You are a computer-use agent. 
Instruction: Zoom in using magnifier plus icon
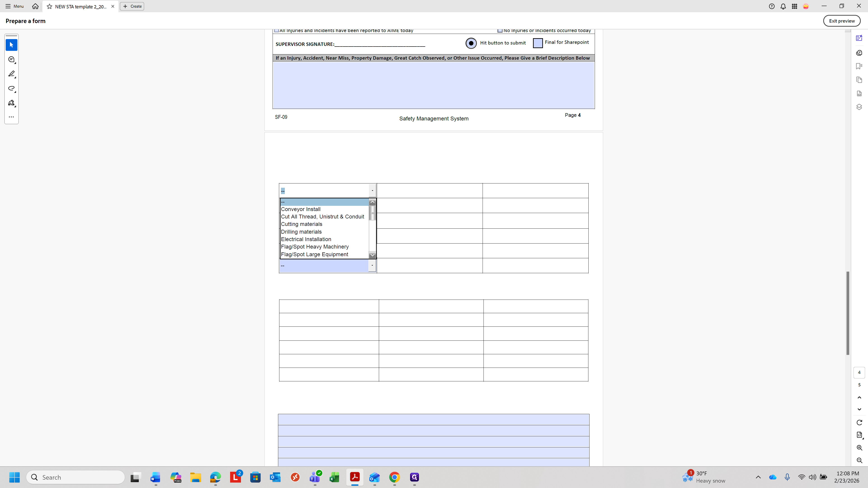pos(859,448)
